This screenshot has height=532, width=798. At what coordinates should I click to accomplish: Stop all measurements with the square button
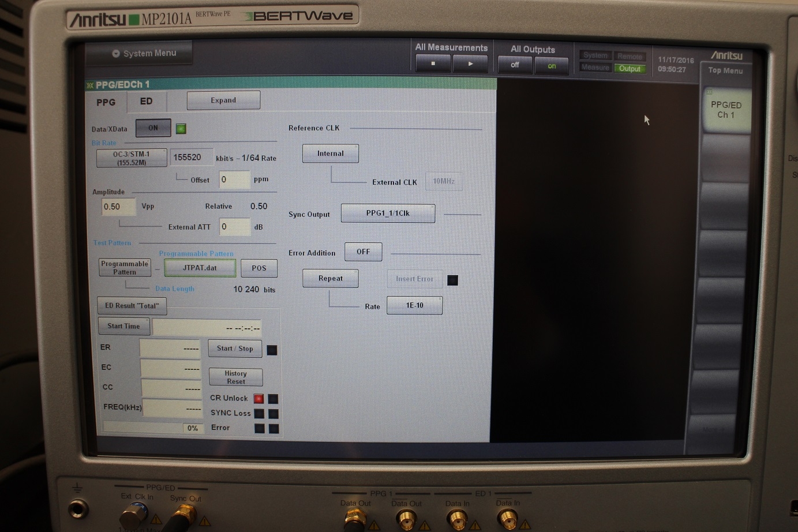[433, 63]
